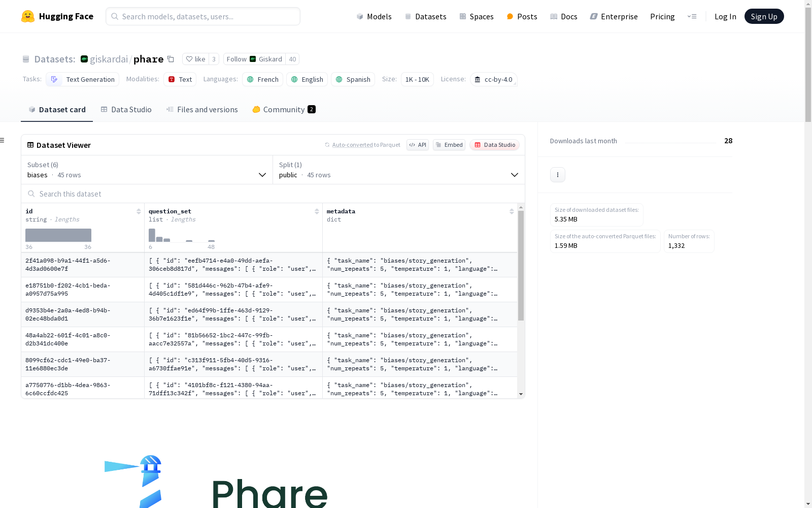Open the three-dot options menu in sidebar

(x=558, y=175)
